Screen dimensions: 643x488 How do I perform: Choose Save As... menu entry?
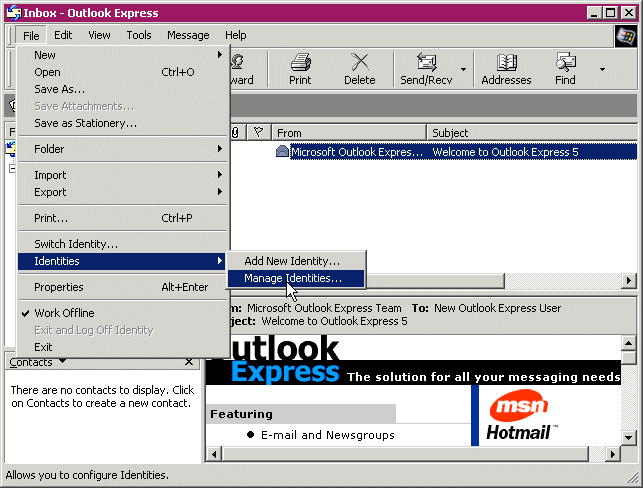[x=122, y=89]
